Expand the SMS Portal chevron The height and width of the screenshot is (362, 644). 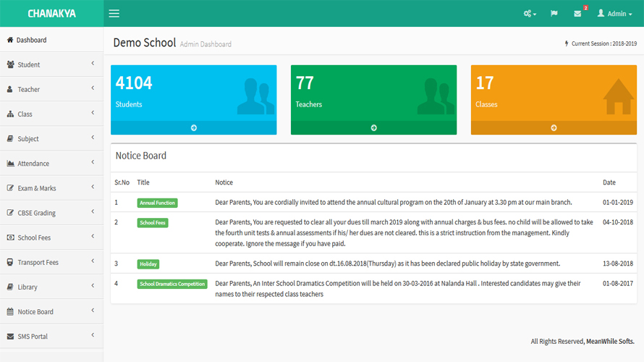tap(93, 335)
